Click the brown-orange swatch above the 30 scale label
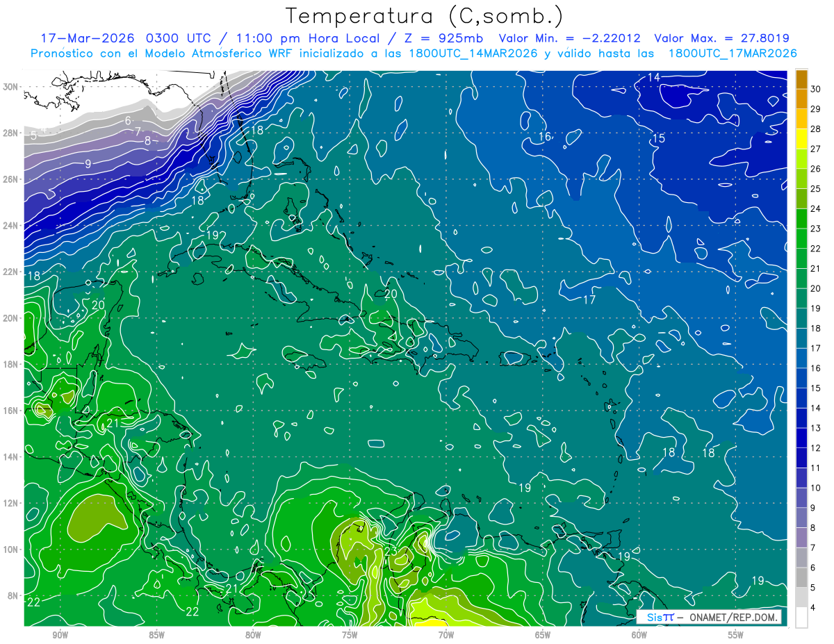Screen dimensions: 834x644 [x=801, y=79]
